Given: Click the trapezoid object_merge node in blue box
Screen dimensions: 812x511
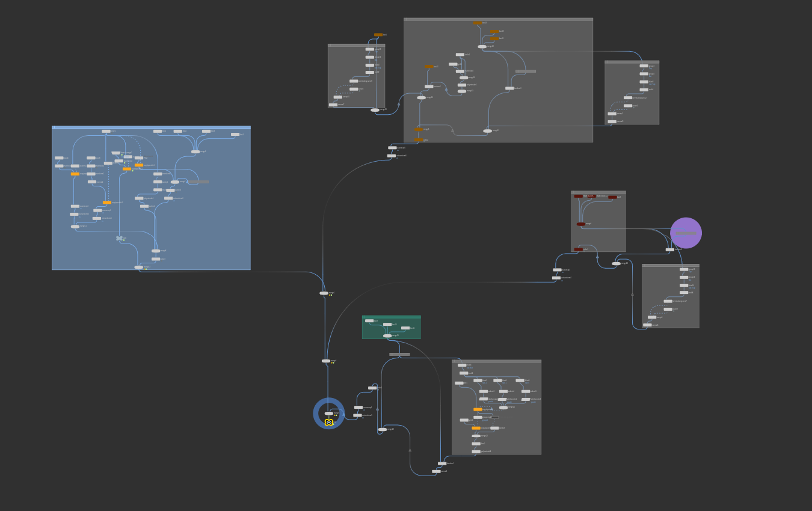Looking at the screenshot, I should coord(115,153).
